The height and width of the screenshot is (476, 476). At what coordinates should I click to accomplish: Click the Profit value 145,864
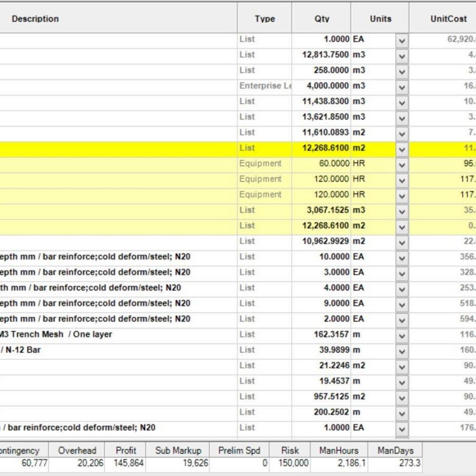[x=125, y=463]
